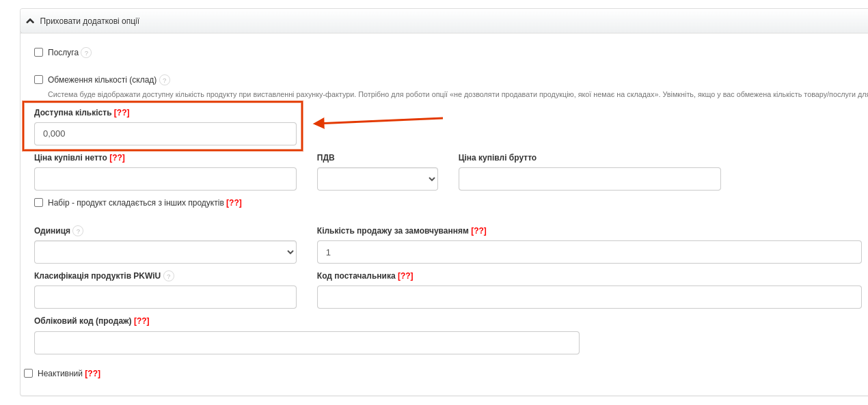Click the Кількість продажу за замовчуванням field

[x=589, y=252]
